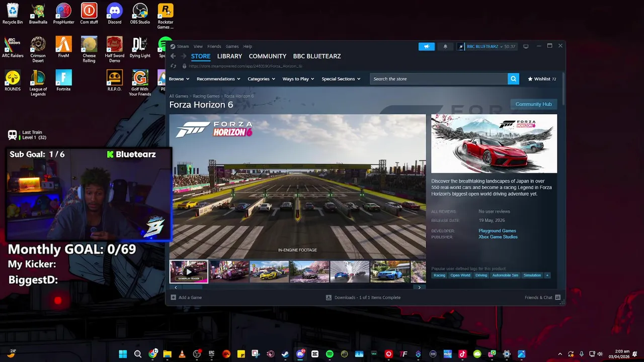
Task: Expand the Special Sections dropdown
Action: 341,79
